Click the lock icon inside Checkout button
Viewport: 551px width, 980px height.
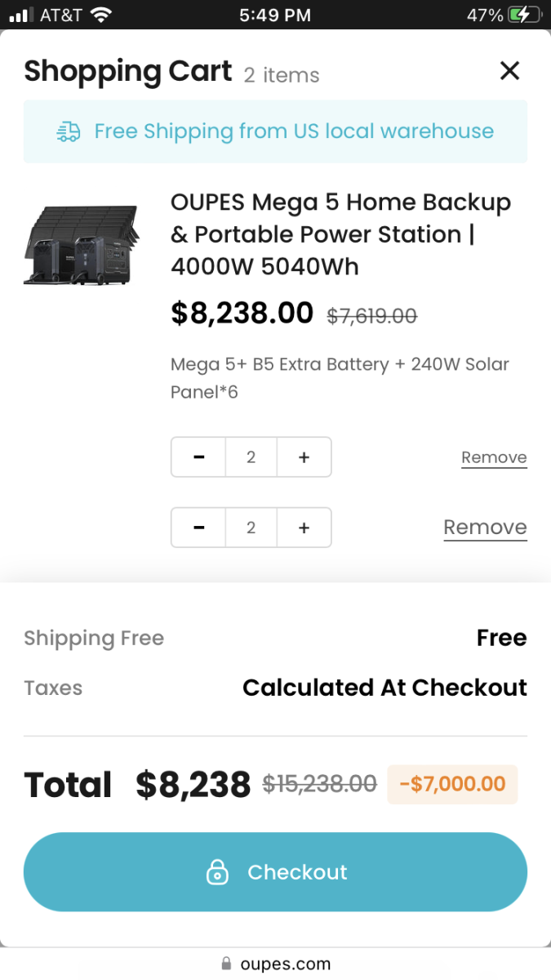click(x=217, y=872)
